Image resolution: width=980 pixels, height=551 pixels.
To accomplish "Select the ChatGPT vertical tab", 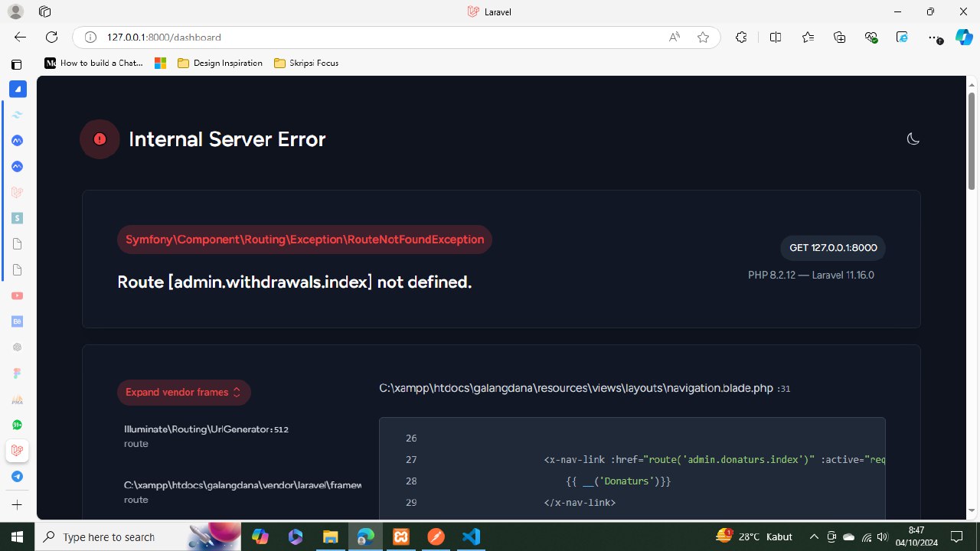I will tap(17, 347).
